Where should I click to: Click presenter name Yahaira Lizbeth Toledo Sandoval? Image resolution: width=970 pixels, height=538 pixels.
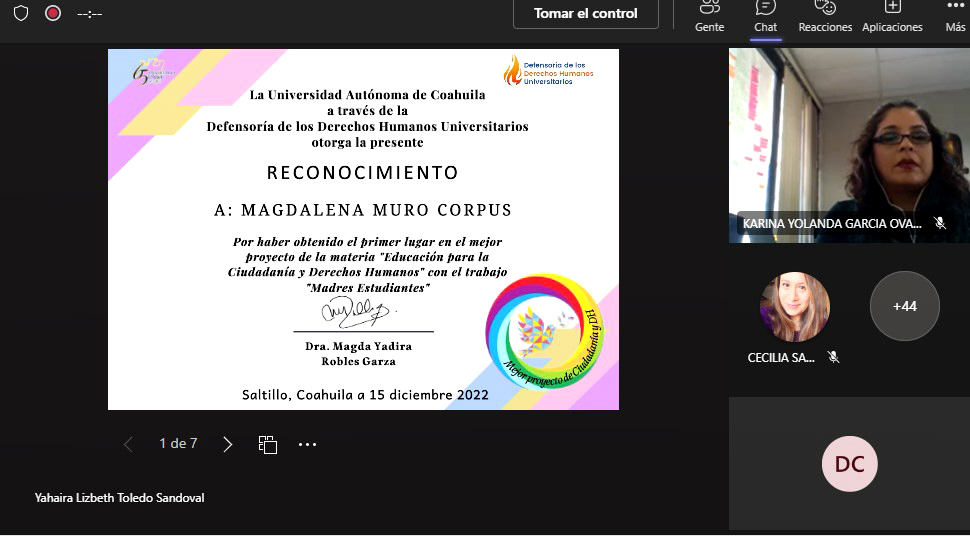click(119, 497)
